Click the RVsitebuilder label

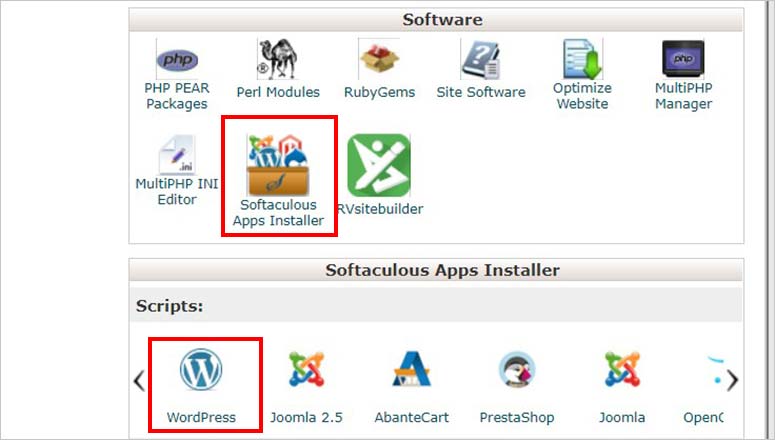(380, 209)
